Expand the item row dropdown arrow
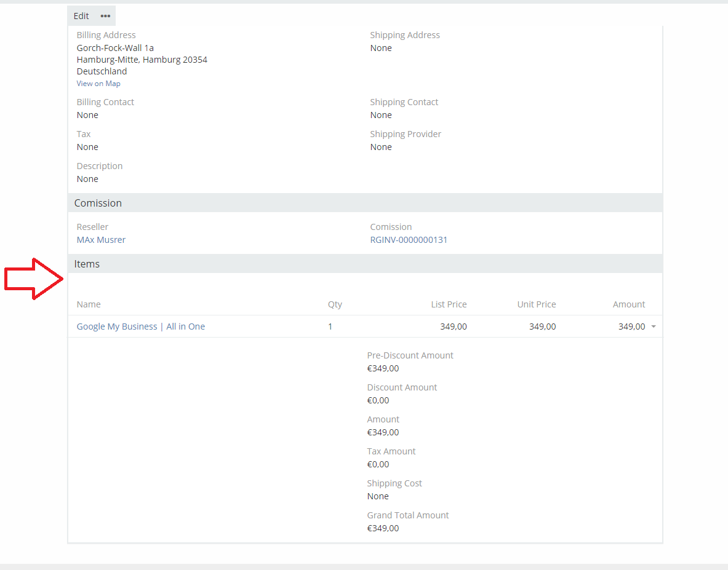728x570 pixels. pyautogui.click(x=653, y=327)
